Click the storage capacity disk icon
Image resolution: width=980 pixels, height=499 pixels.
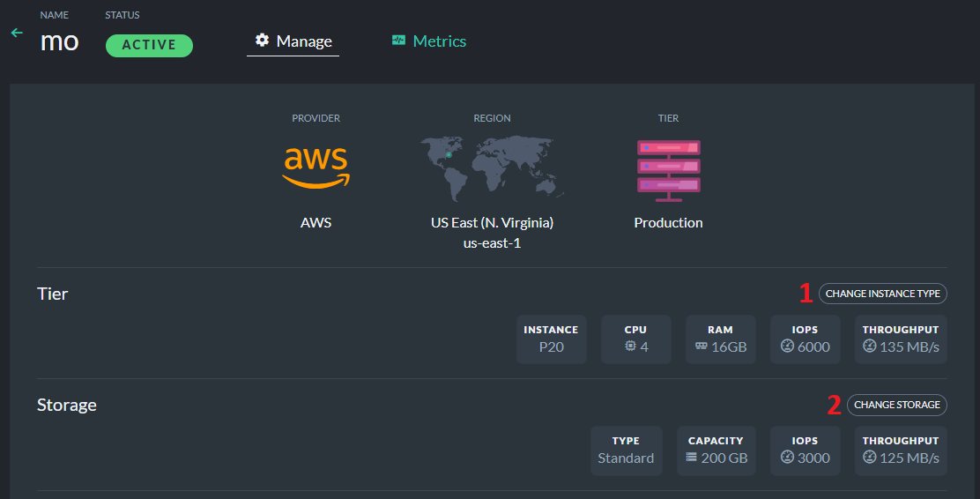point(691,457)
